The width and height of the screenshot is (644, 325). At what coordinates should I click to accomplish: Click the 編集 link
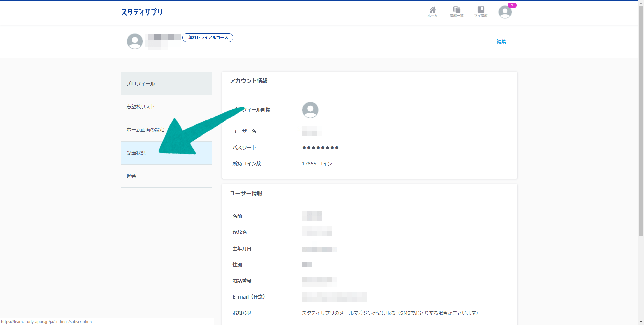(x=501, y=42)
